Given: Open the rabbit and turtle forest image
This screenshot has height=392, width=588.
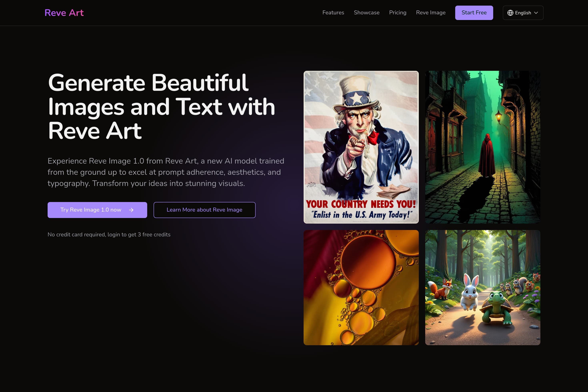Looking at the screenshot, I should [482, 288].
